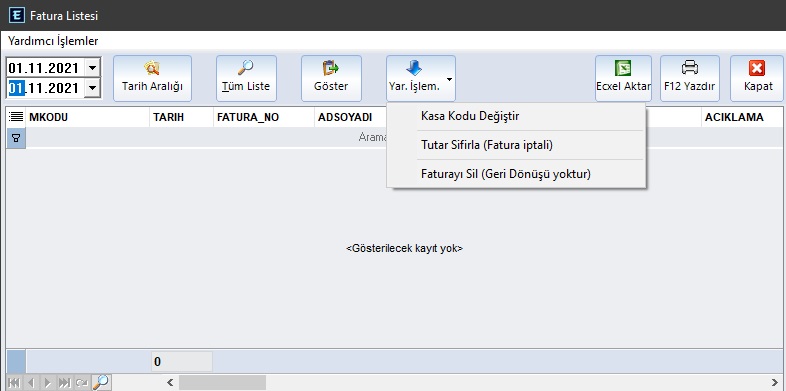Open the Yardımcı İşlemler menu
This screenshot has width=786, height=391.
tap(53, 41)
